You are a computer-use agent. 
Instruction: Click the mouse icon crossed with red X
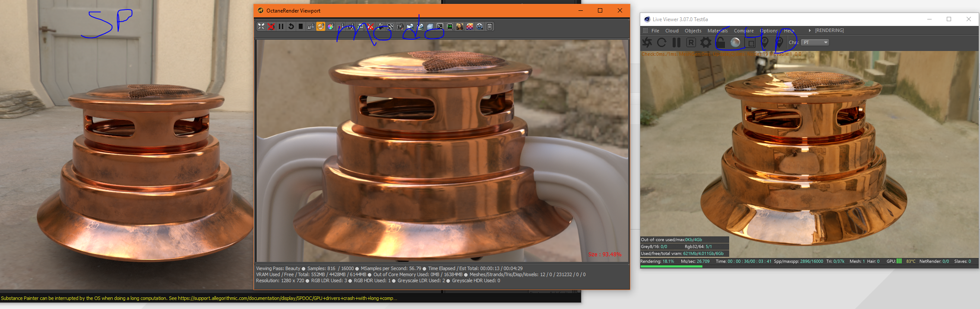[x=370, y=26]
